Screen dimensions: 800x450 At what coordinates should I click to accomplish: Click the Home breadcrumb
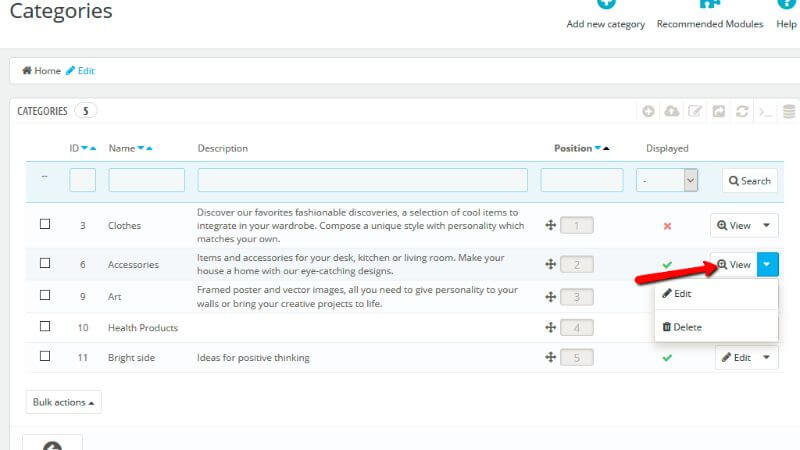pos(41,70)
